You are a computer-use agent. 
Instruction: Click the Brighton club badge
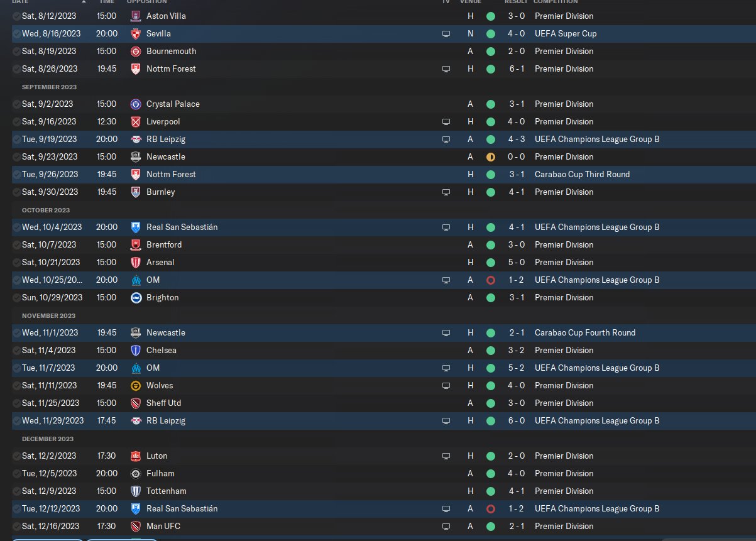point(136,297)
